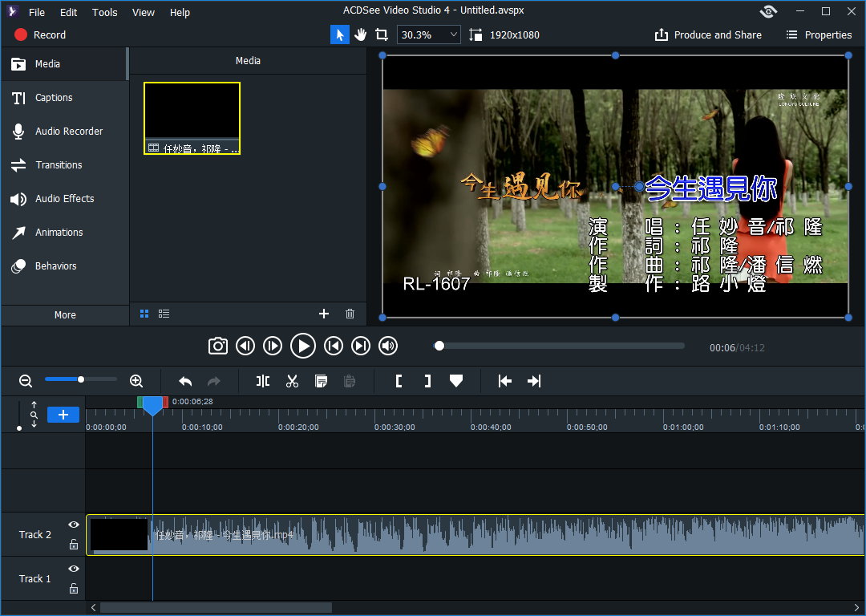
Task: Go to the timeline start
Action: tap(505, 381)
